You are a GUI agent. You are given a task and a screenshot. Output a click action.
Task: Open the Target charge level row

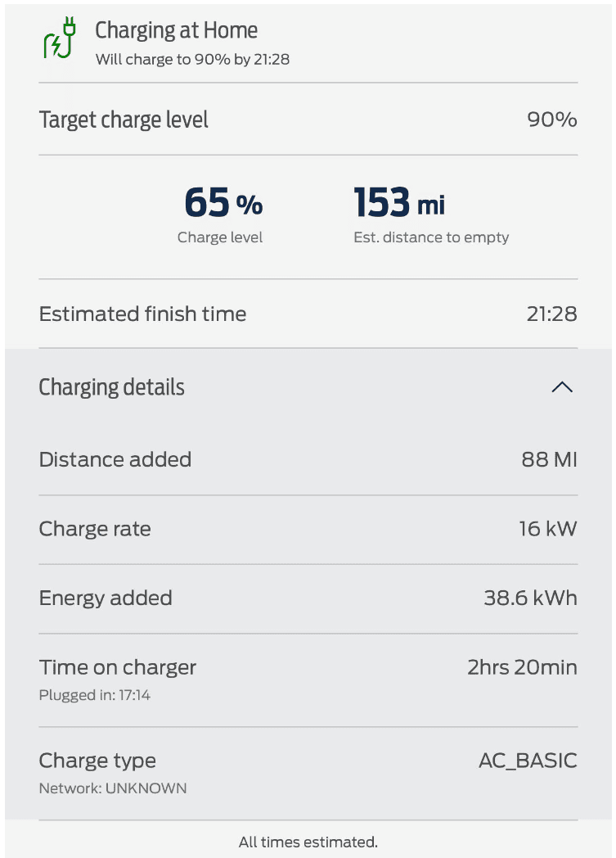coord(308,120)
